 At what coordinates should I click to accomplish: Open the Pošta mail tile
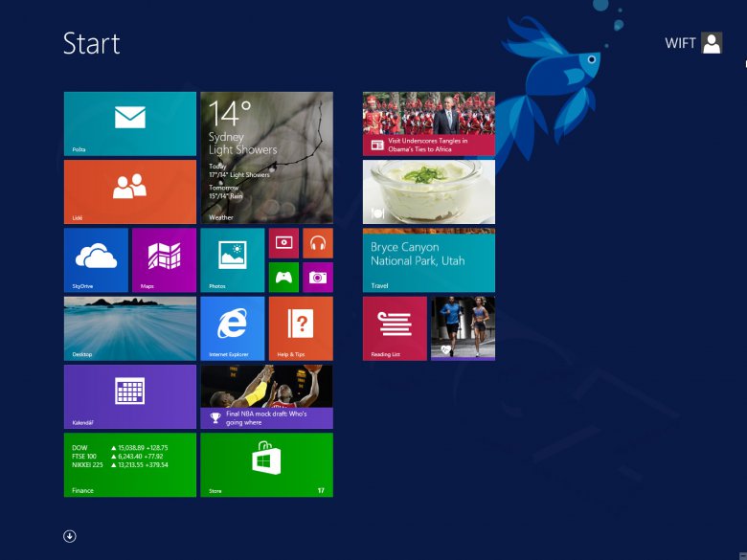(x=130, y=123)
